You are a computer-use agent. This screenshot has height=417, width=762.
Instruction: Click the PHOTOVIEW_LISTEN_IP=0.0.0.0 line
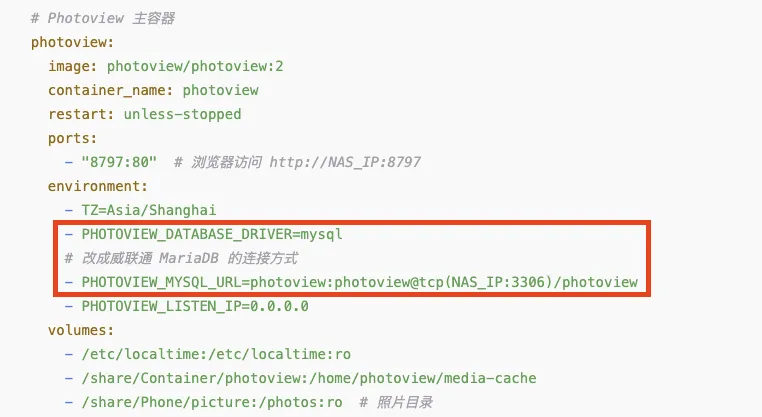coord(187,306)
